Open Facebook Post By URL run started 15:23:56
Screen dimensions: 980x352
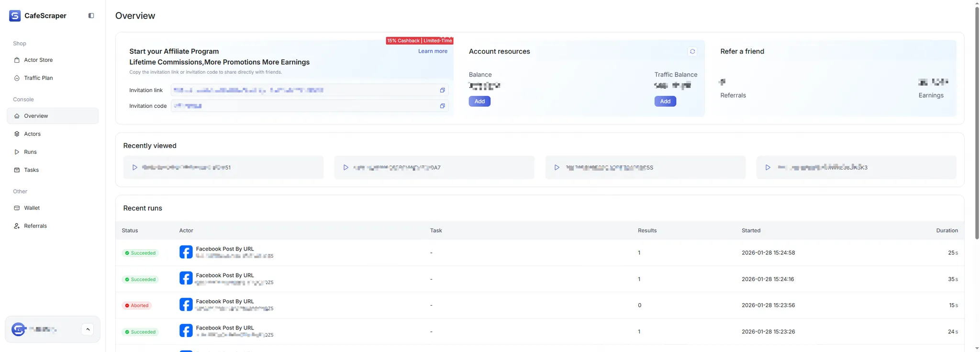click(225, 302)
